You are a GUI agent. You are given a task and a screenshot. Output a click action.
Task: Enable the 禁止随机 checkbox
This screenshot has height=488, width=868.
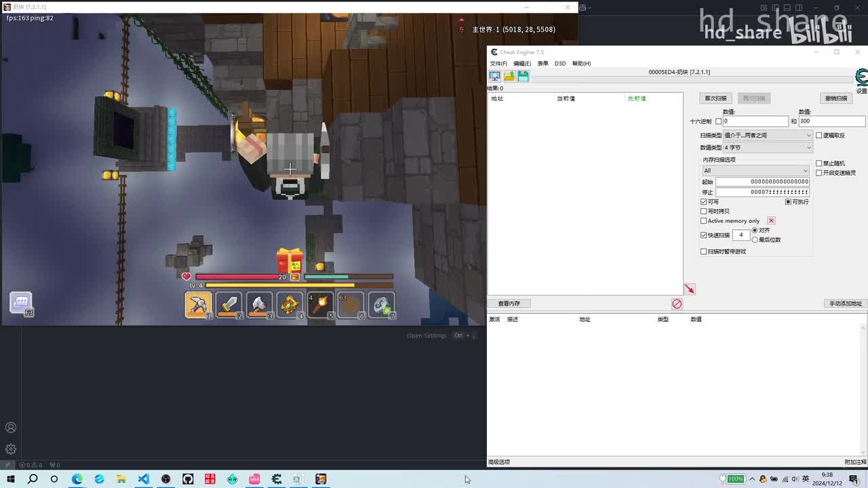point(818,163)
